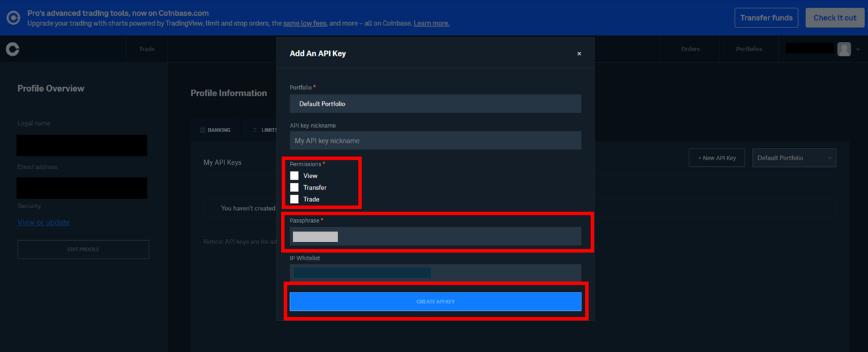Screen dimensions: 868x352
Task: Go to the Trade menu
Action: click(x=147, y=49)
